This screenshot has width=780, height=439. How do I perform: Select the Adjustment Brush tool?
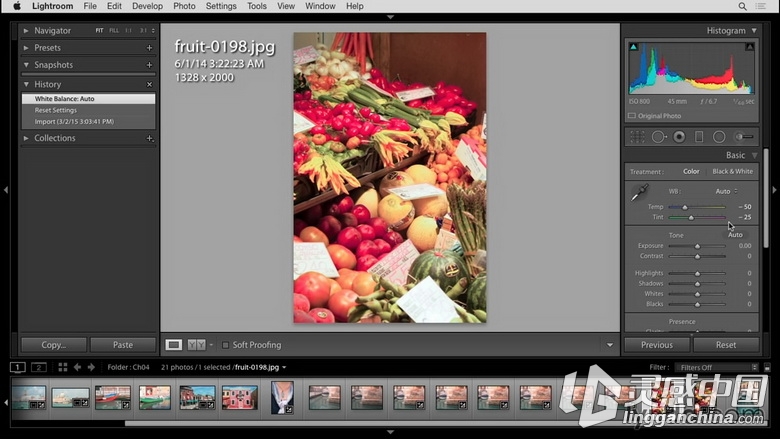pyautogui.click(x=744, y=137)
